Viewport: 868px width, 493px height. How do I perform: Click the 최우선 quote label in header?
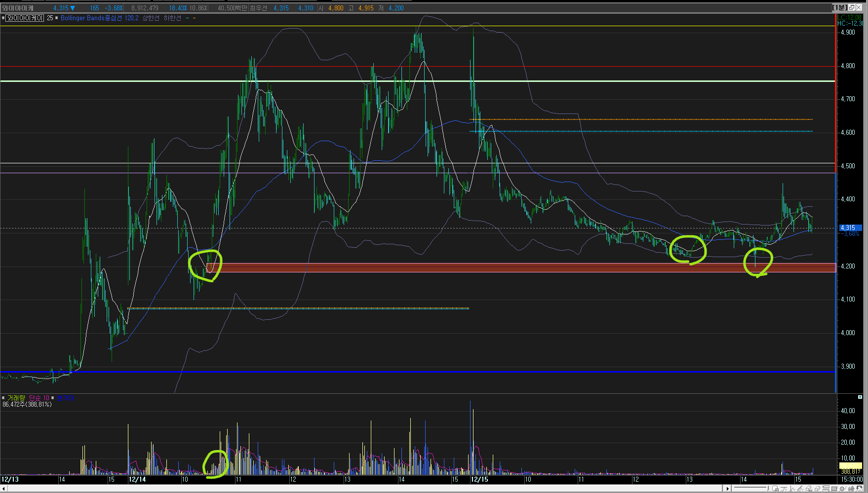(x=259, y=8)
